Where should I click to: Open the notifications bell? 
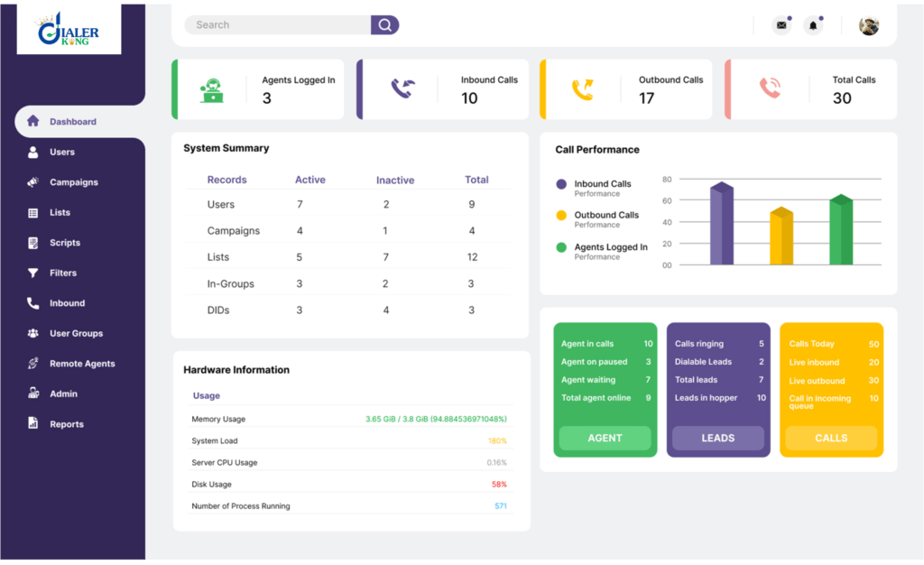pos(813,25)
